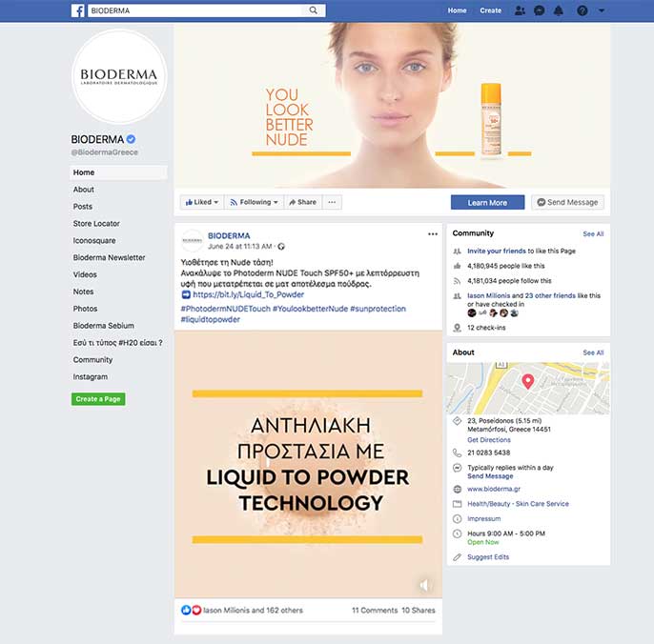Open the Friend Requests icon
The height and width of the screenshot is (644, 654).
click(x=520, y=10)
